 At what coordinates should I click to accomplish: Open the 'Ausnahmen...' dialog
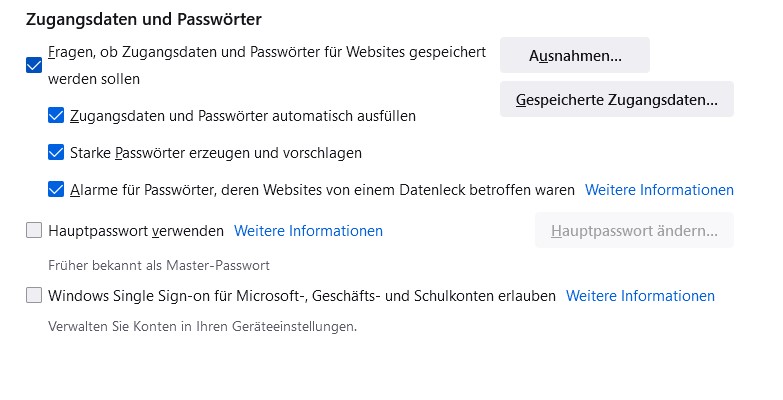575,56
